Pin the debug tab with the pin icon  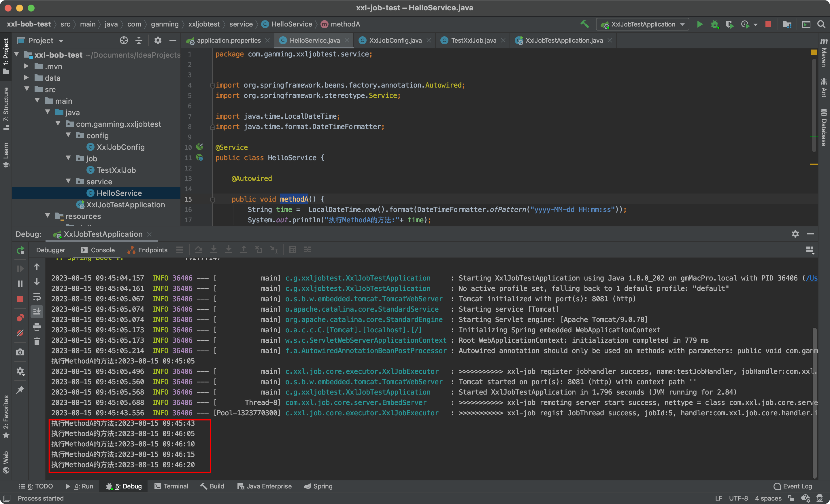(x=20, y=390)
